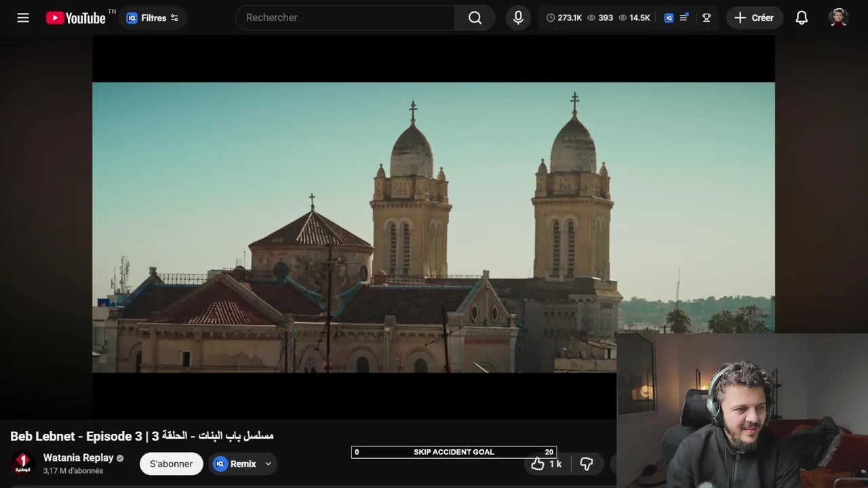Click the streamer webcam overlay
This screenshot has width=868, height=488.
pos(743,410)
